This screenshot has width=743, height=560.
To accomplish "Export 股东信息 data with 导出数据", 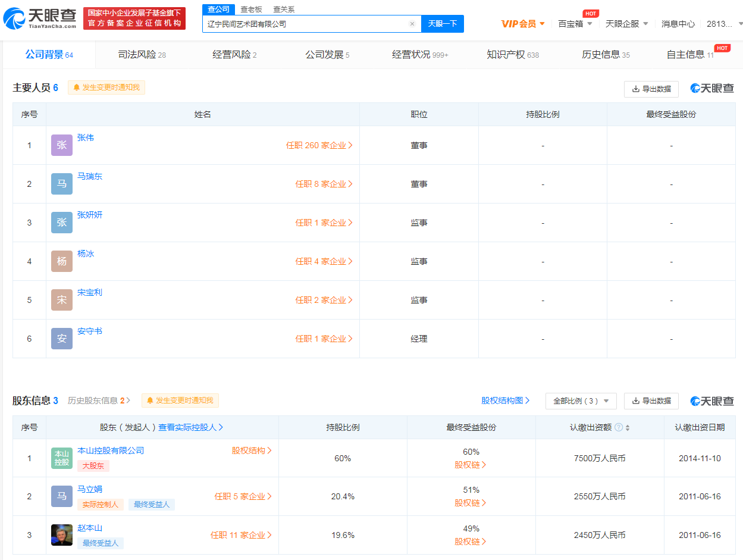I will pos(651,401).
